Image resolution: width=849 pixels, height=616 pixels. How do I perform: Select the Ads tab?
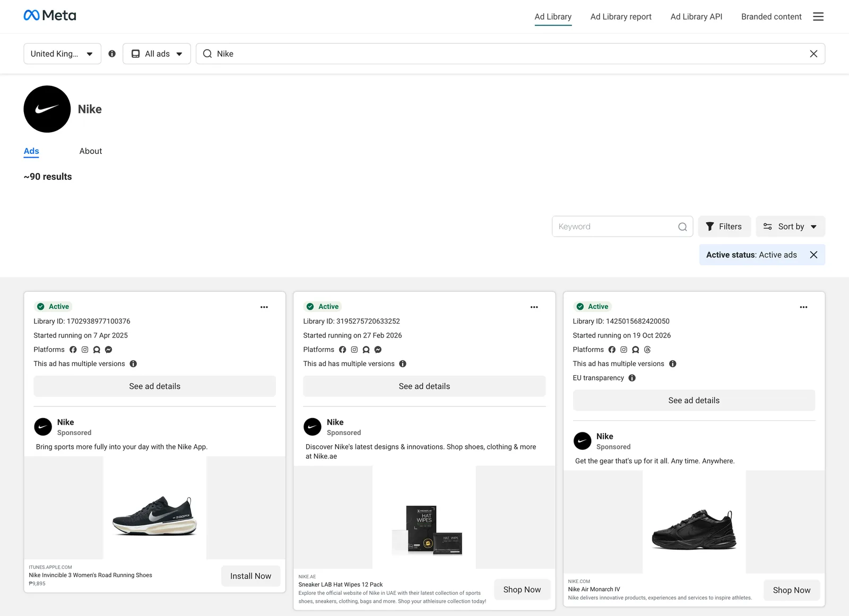click(x=31, y=151)
